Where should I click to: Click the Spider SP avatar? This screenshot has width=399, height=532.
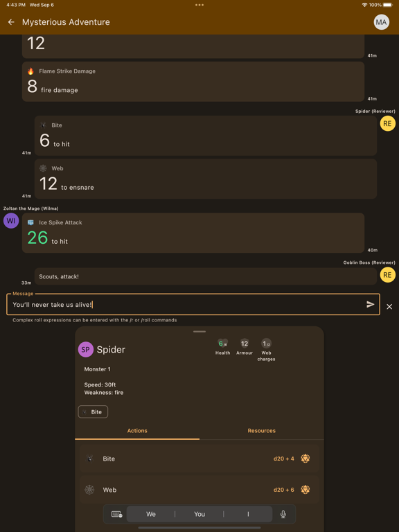click(86, 349)
